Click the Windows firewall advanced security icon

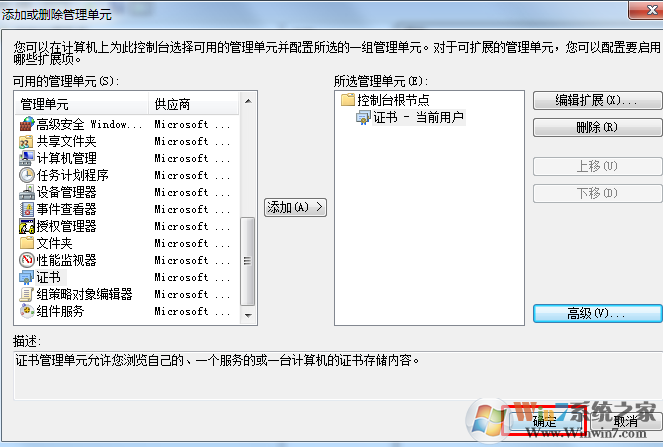27,124
